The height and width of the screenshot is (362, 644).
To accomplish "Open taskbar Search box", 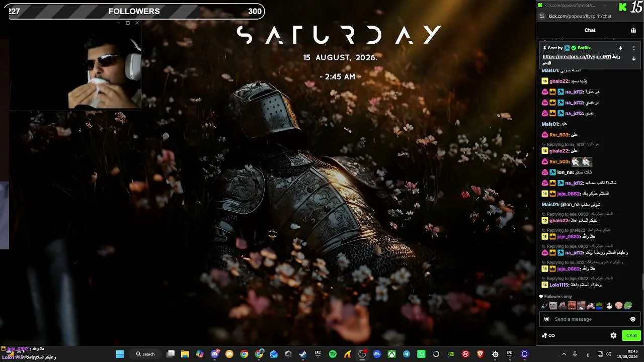I will click(145, 354).
